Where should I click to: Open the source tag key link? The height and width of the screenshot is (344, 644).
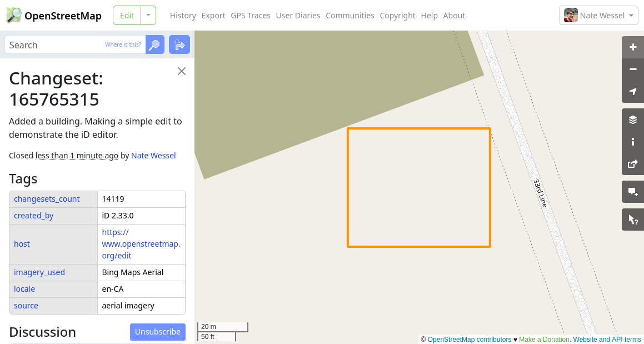click(x=26, y=306)
